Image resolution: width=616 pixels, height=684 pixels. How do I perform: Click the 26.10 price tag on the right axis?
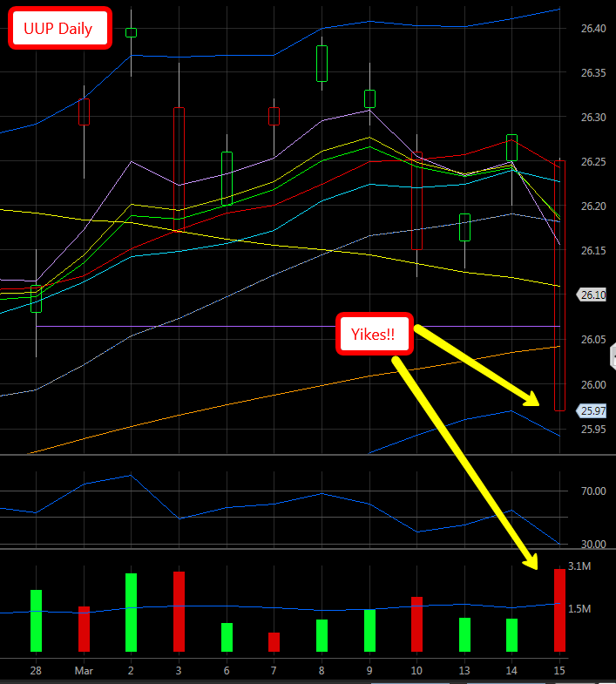point(593,295)
